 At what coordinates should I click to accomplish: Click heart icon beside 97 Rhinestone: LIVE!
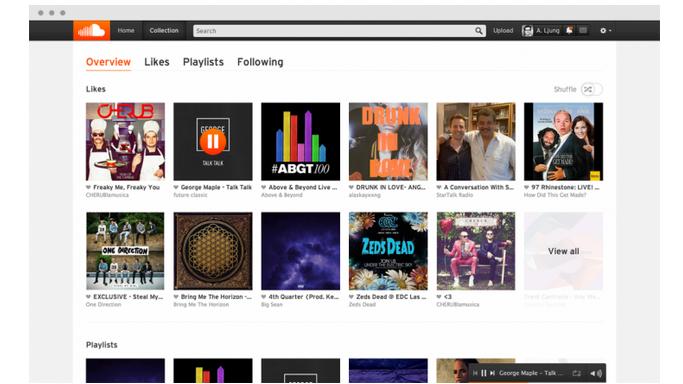click(x=527, y=187)
